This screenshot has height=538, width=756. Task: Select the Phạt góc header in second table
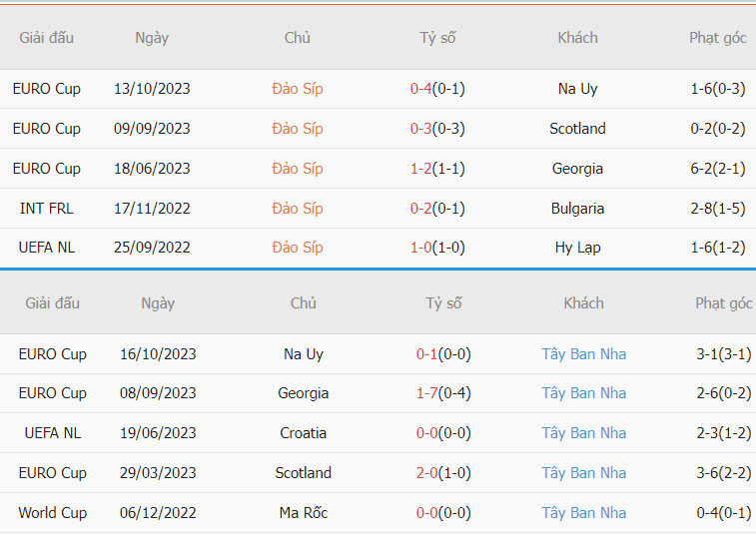(723, 303)
